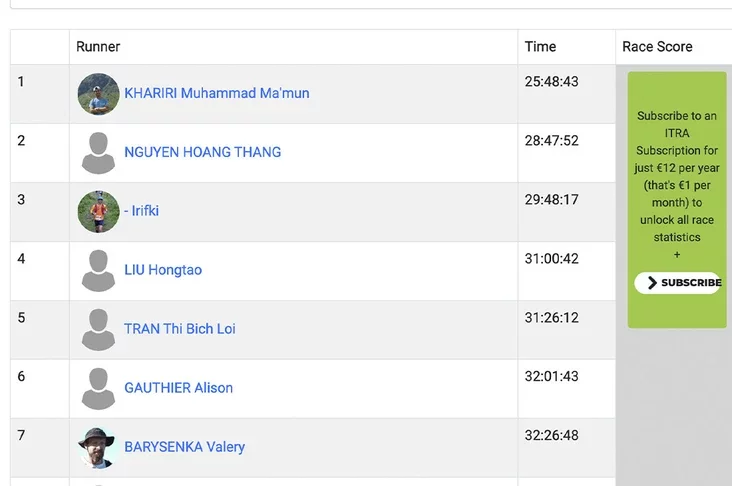
Task: Open NGUYEN HOANG THANG runner link
Action: pos(202,152)
